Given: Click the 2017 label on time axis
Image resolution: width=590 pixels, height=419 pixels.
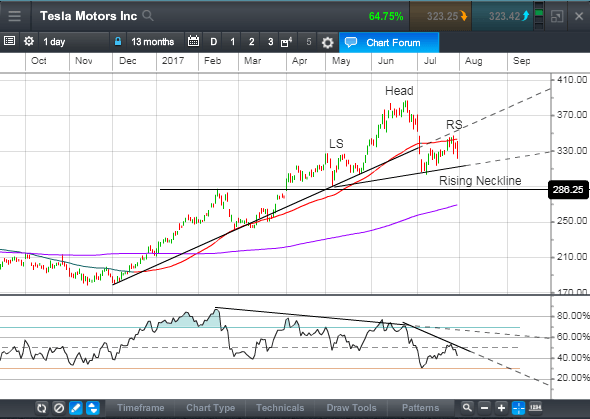Looking at the screenshot, I should click(x=173, y=61).
